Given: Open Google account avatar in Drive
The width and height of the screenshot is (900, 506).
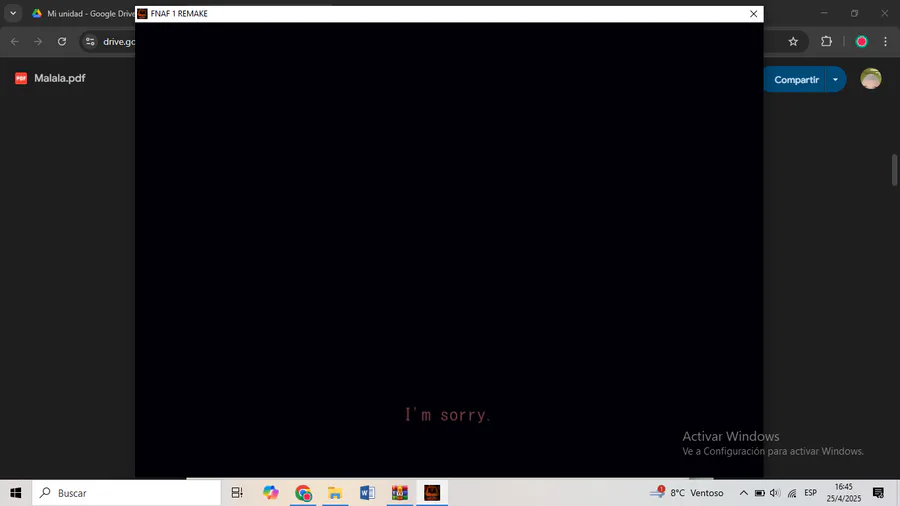Looking at the screenshot, I should (x=871, y=79).
